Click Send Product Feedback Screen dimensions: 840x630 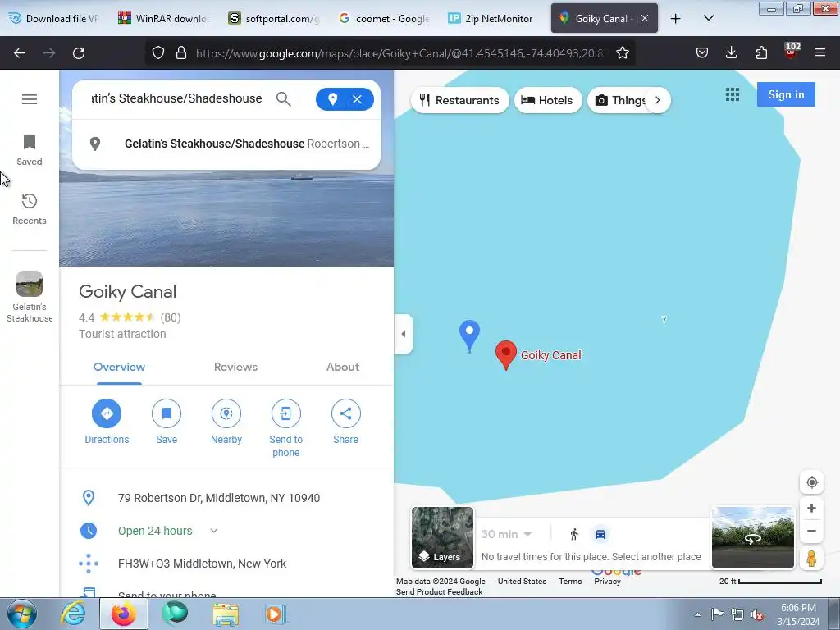coord(440,592)
